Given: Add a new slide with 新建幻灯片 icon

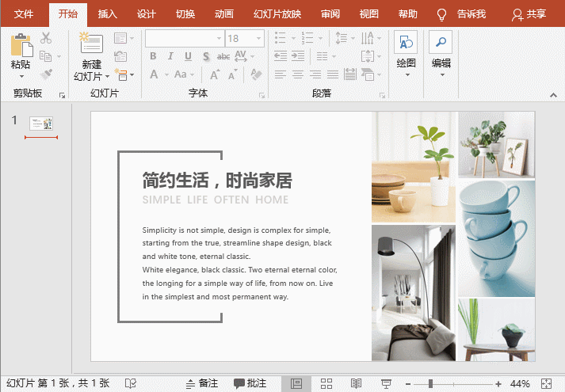Looking at the screenshot, I should [x=90, y=44].
